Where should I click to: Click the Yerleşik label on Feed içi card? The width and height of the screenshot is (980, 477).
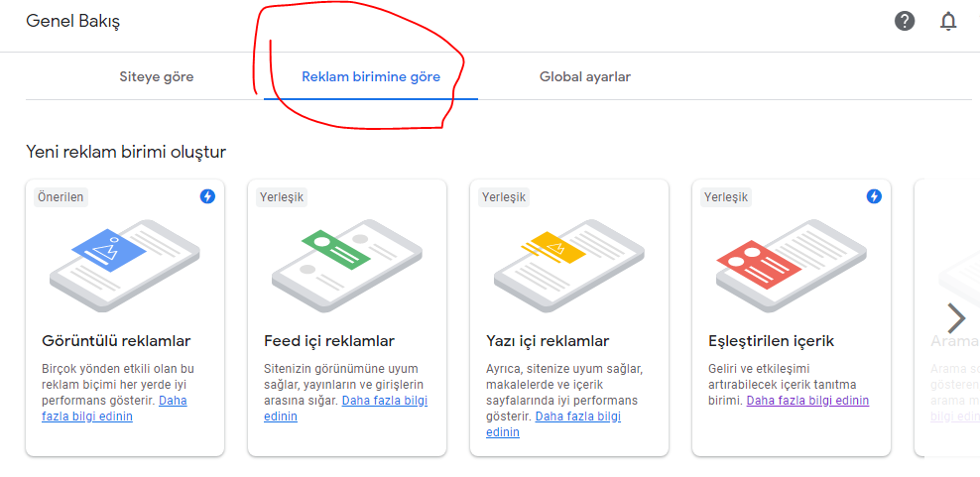[x=282, y=197]
